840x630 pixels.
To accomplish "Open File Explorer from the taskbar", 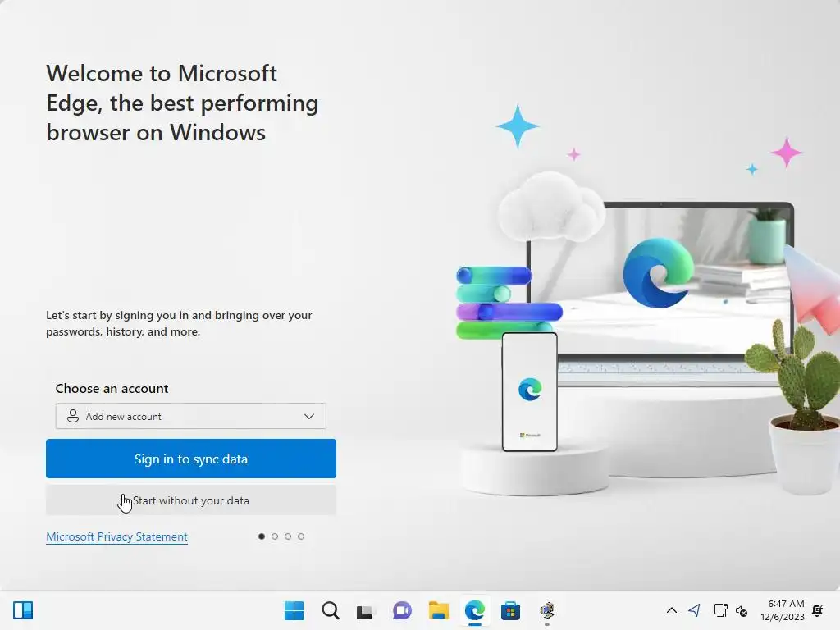I will coord(438,610).
